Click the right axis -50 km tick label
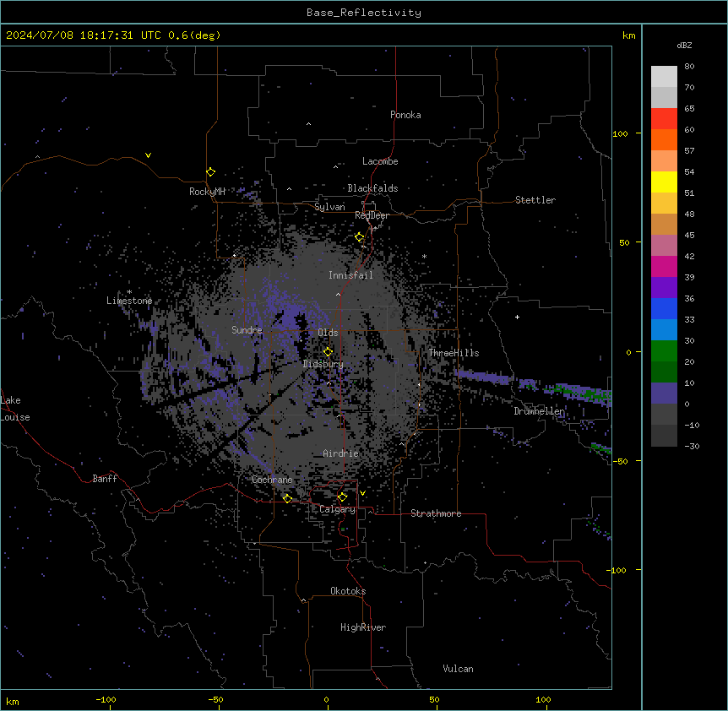The height and width of the screenshot is (711, 728). [x=620, y=461]
